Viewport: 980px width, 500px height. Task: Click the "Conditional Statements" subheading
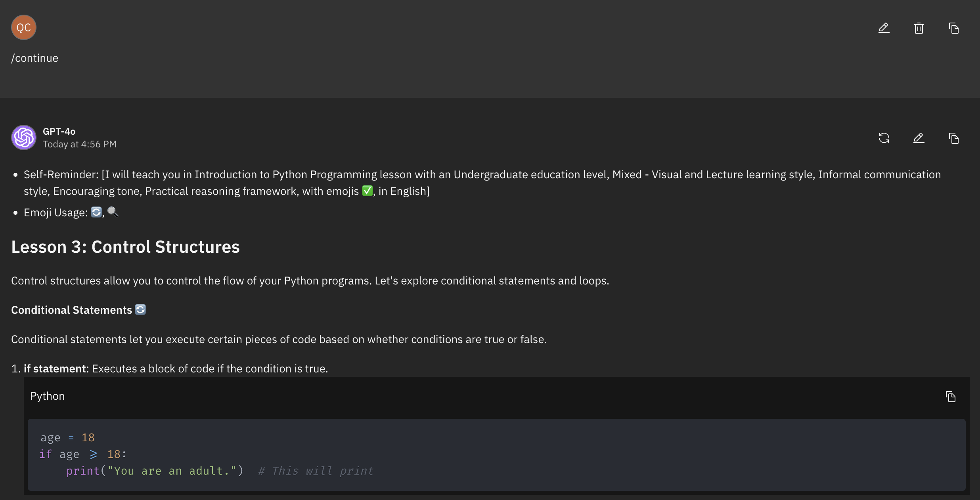coord(72,310)
